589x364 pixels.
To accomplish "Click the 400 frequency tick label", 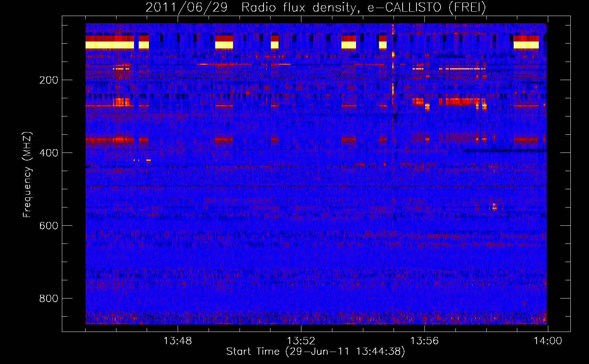I will (49, 153).
